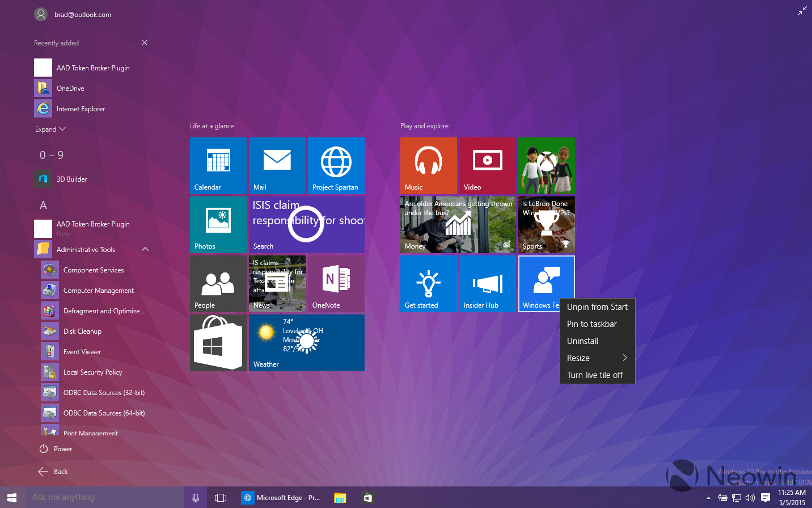Click the Power button
812x508 pixels.
point(56,449)
